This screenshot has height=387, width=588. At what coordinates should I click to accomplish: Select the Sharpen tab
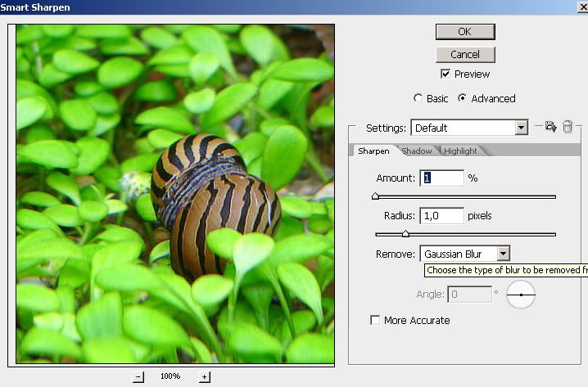coord(373,151)
